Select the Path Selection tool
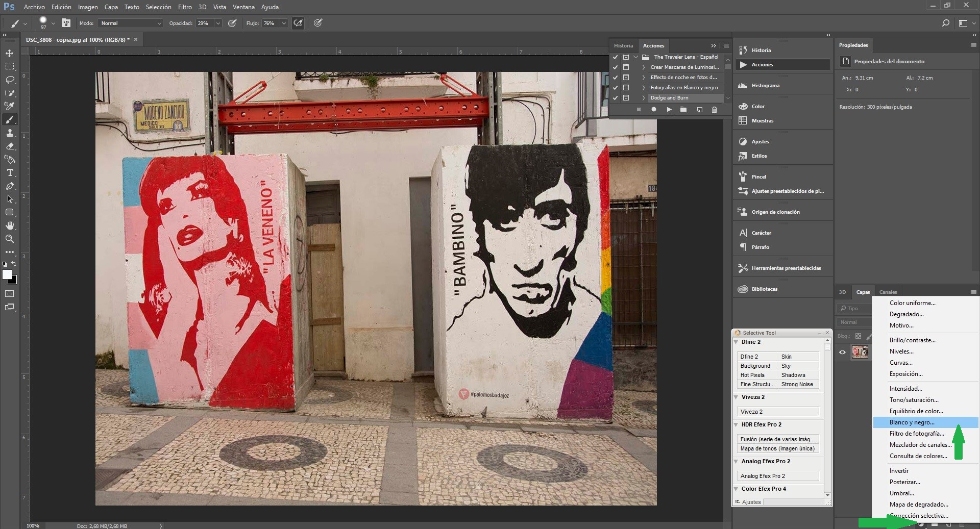The height and width of the screenshot is (529, 980). (10, 199)
